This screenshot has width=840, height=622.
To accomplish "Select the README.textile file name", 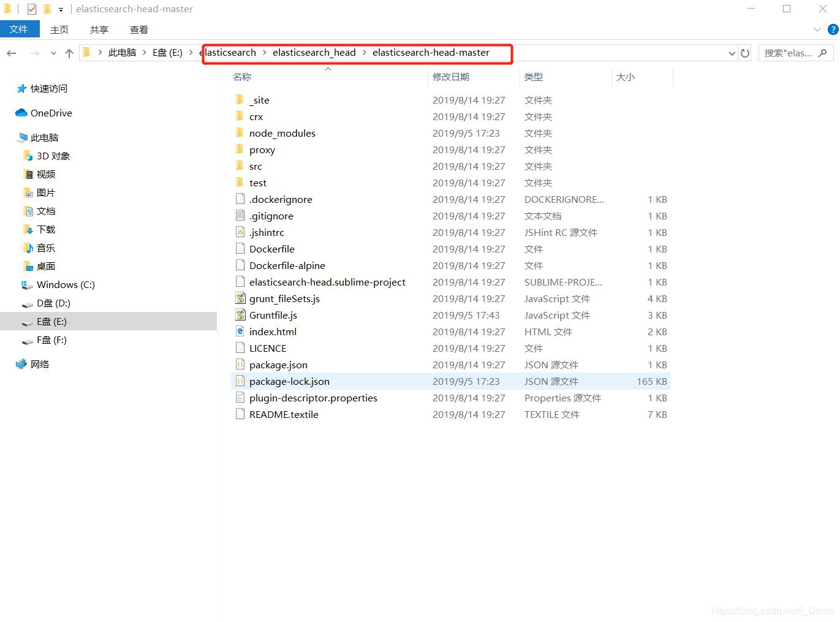I will point(284,414).
